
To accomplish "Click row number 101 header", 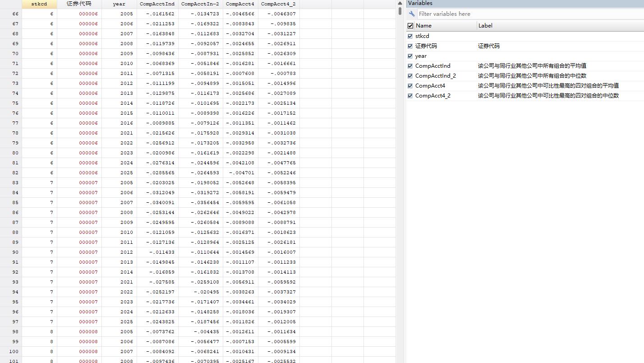I will pos(11,361).
